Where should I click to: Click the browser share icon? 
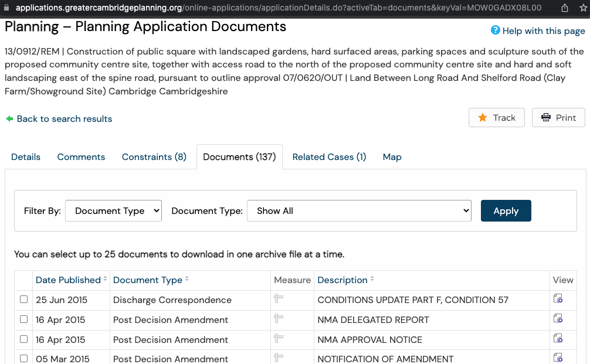pos(565,8)
